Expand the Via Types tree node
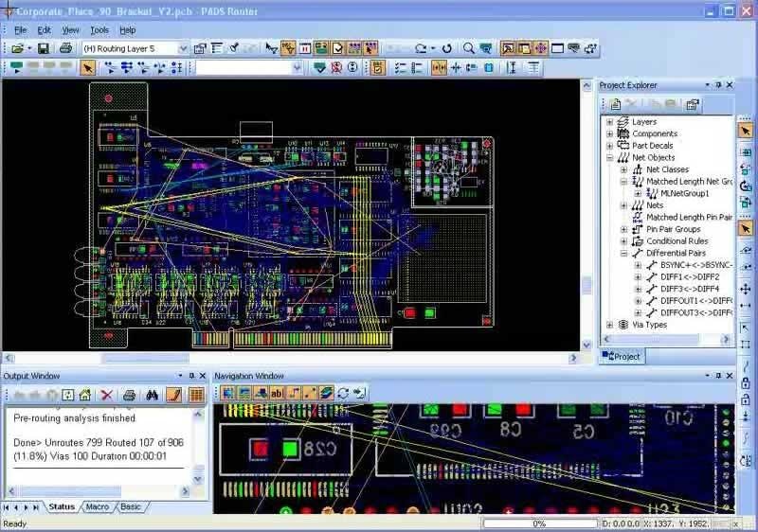The width and height of the screenshot is (758, 532). (609, 325)
